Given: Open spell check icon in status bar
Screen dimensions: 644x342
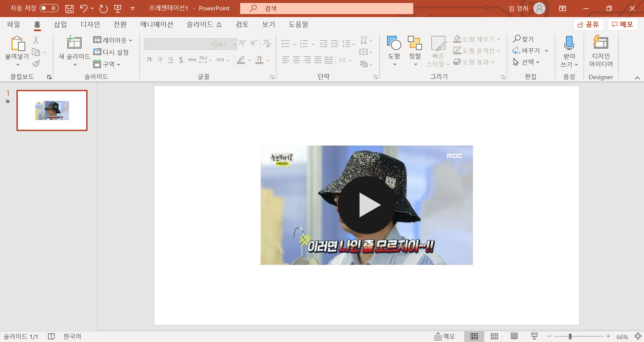Looking at the screenshot, I should pyautogui.click(x=51, y=336).
